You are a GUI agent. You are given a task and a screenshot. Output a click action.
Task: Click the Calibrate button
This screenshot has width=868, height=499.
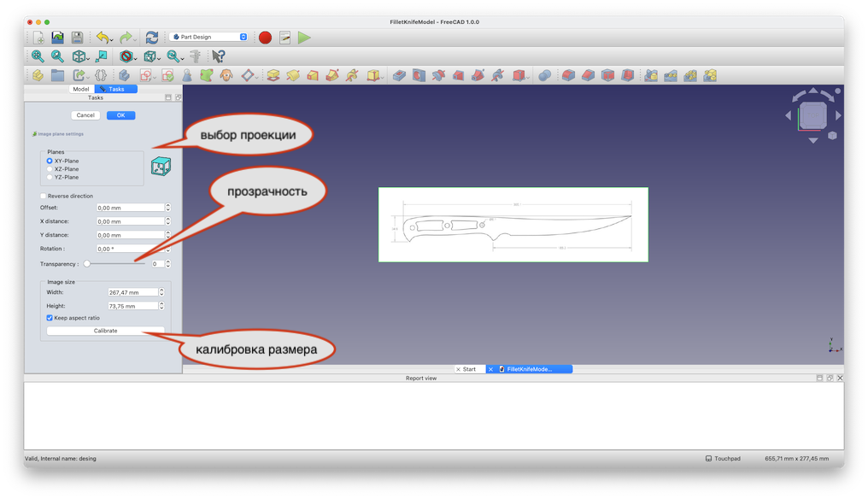point(105,331)
